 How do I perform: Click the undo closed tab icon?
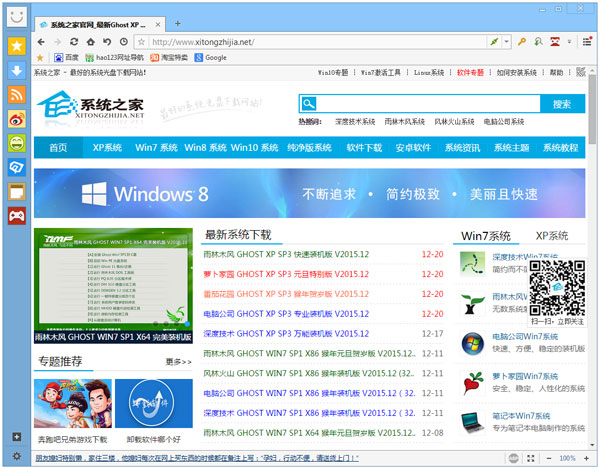click(107, 42)
